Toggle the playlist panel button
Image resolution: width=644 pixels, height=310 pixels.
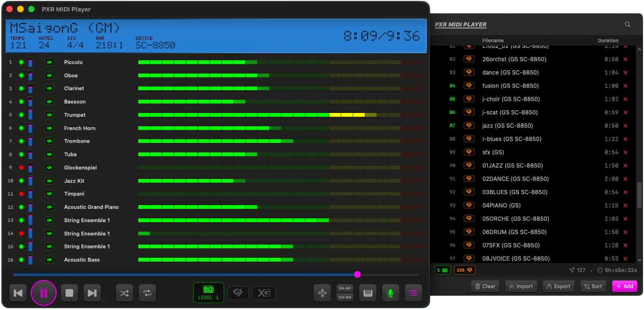pos(413,293)
